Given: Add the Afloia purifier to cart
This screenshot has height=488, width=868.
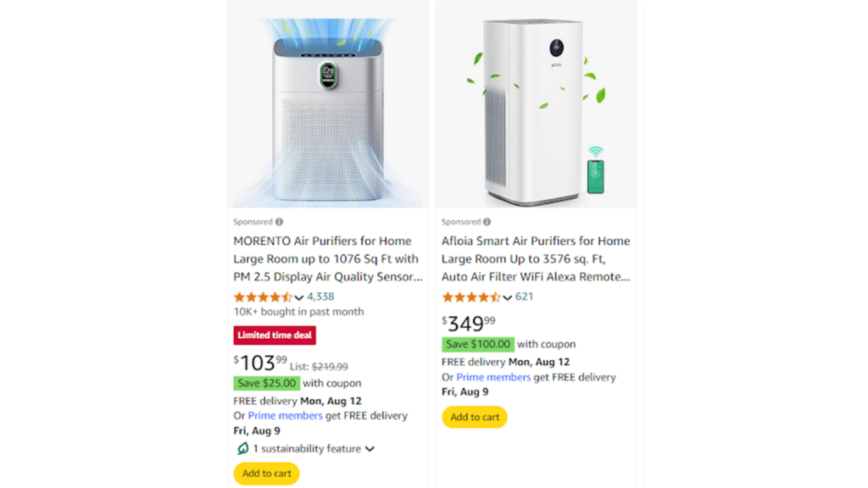Looking at the screenshot, I should point(475,417).
